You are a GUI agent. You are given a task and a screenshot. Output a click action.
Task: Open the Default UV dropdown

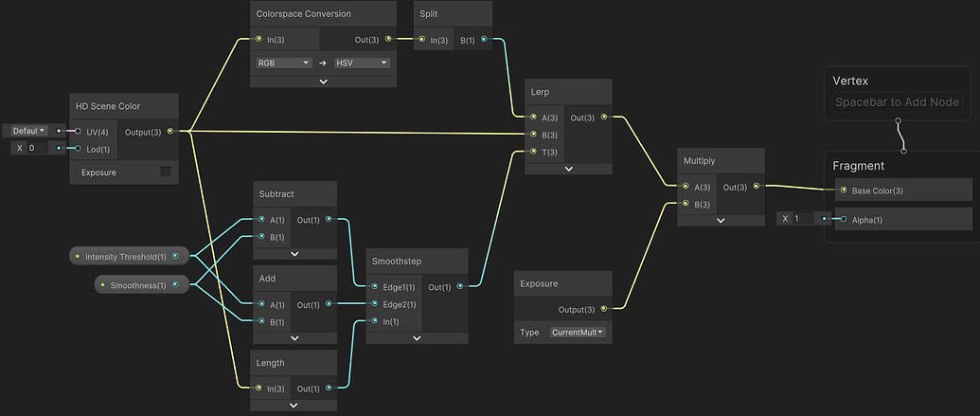pyautogui.click(x=29, y=131)
